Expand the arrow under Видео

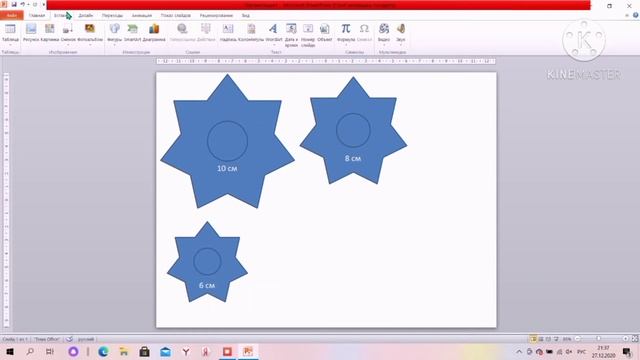[x=384, y=44]
